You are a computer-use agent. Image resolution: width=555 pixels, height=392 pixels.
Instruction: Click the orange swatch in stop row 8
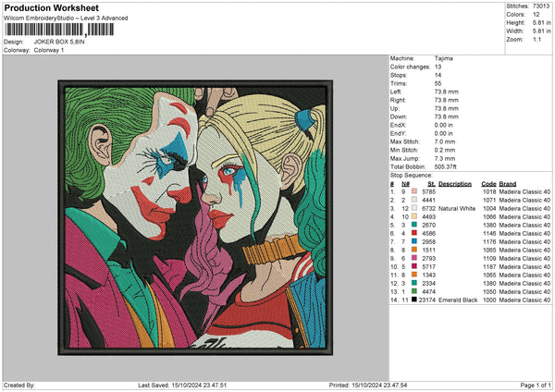click(x=413, y=250)
